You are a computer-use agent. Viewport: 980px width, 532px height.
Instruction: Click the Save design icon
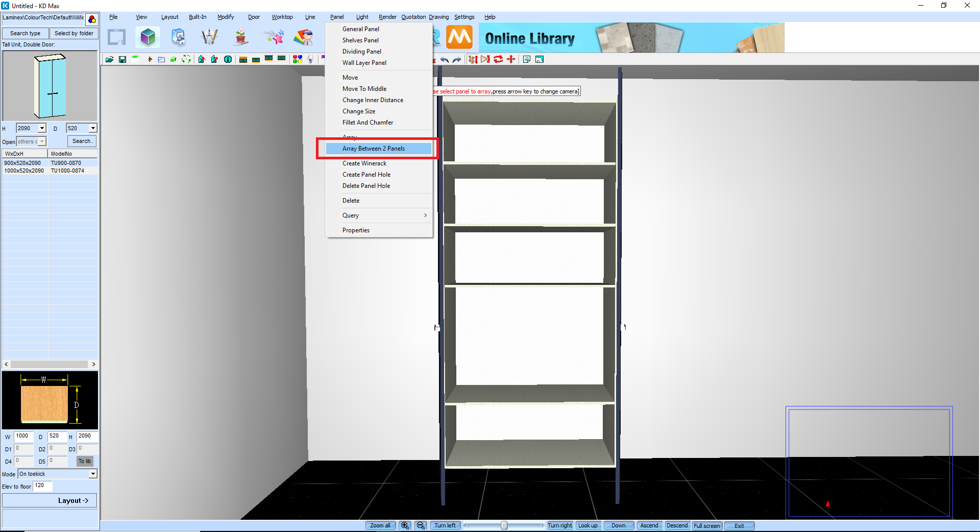[x=122, y=59]
